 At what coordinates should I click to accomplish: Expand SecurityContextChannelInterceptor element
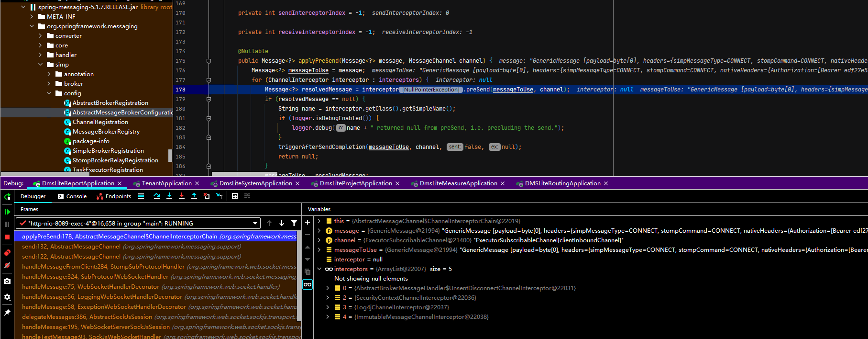(328, 298)
